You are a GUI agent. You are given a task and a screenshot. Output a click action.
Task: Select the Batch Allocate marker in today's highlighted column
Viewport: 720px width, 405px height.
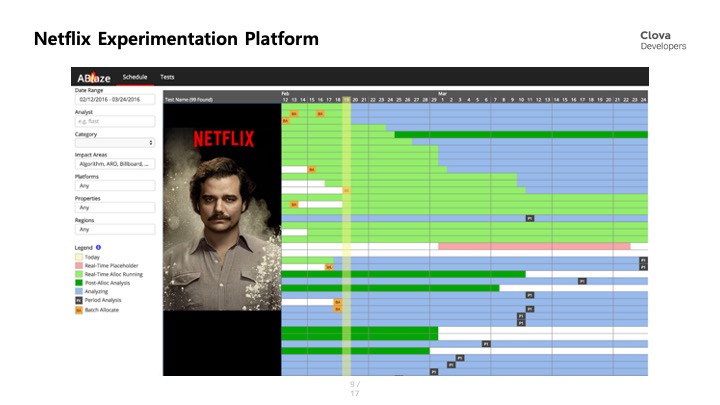coord(346,190)
